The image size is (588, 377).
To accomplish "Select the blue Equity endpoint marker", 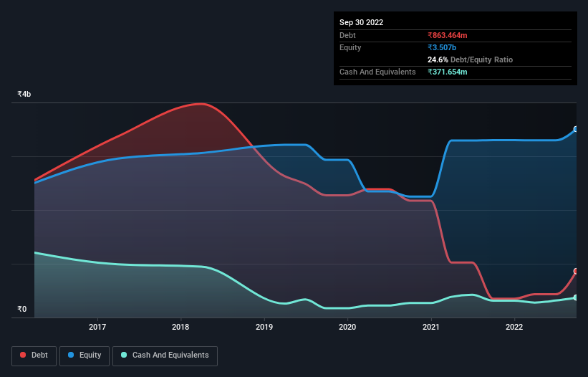I will [x=576, y=129].
